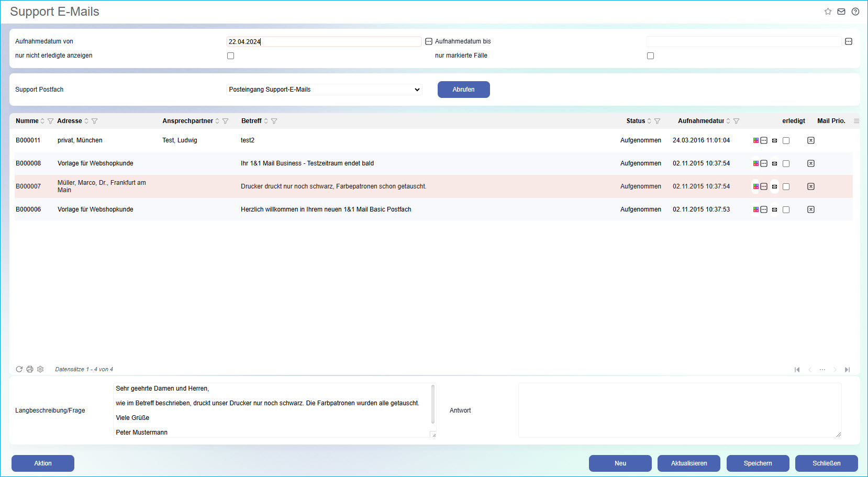This screenshot has width=868, height=477.
Task: Filter the Nummer column
Action: coord(51,121)
